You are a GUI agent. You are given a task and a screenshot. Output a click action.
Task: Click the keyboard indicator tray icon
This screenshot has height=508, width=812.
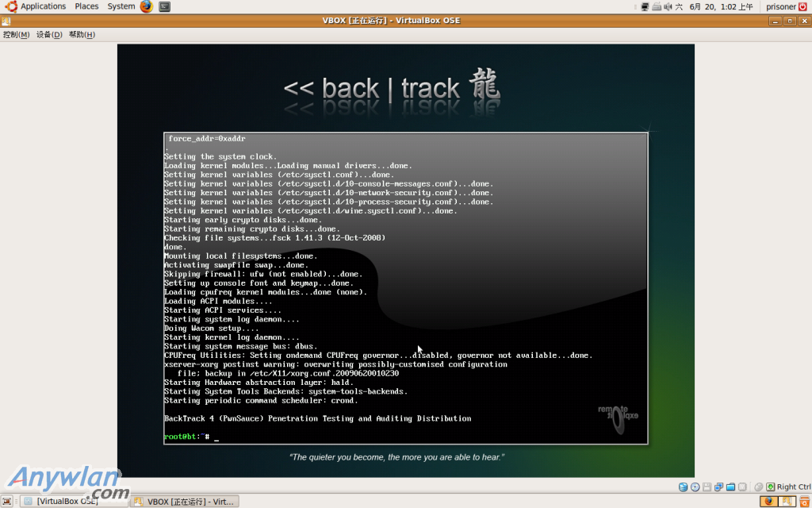657,6
